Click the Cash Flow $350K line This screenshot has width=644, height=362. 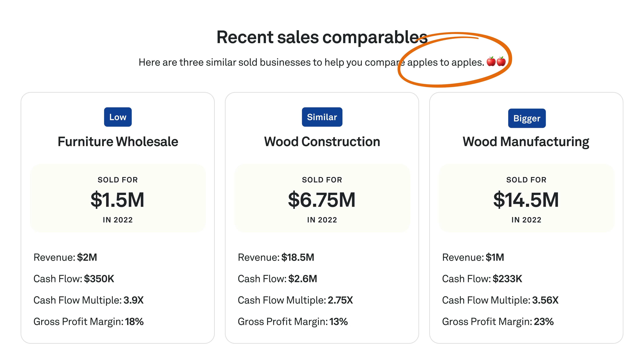pyautogui.click(x=74, y=279)
